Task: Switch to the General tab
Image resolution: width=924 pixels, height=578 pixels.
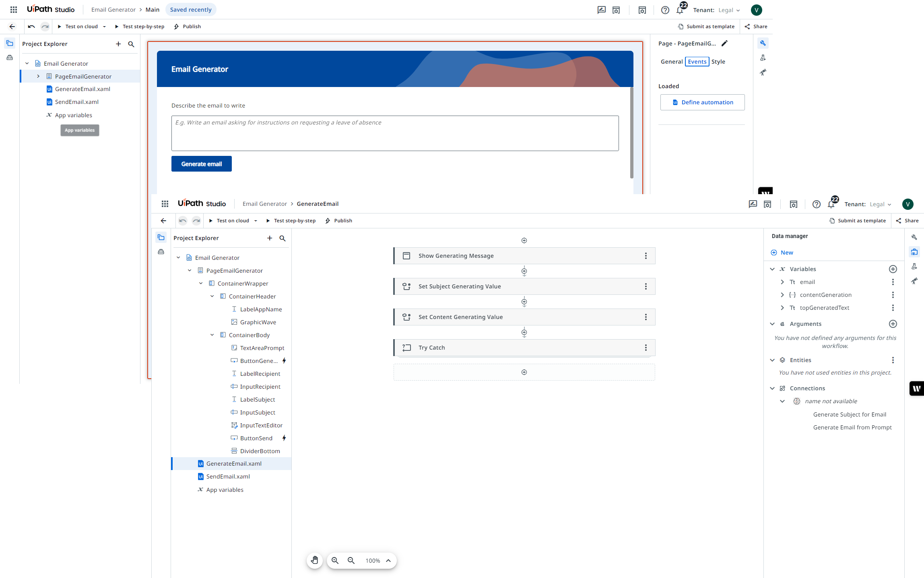Action: 671,62
